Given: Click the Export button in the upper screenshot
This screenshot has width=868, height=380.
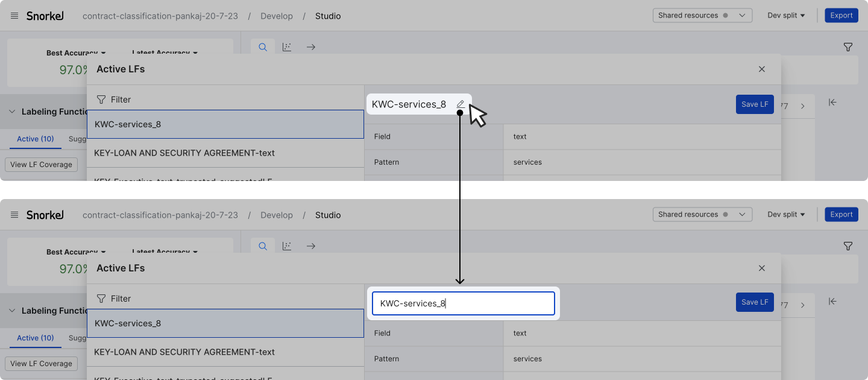Looking at the screenshot, I should click(x=841, y=16).
